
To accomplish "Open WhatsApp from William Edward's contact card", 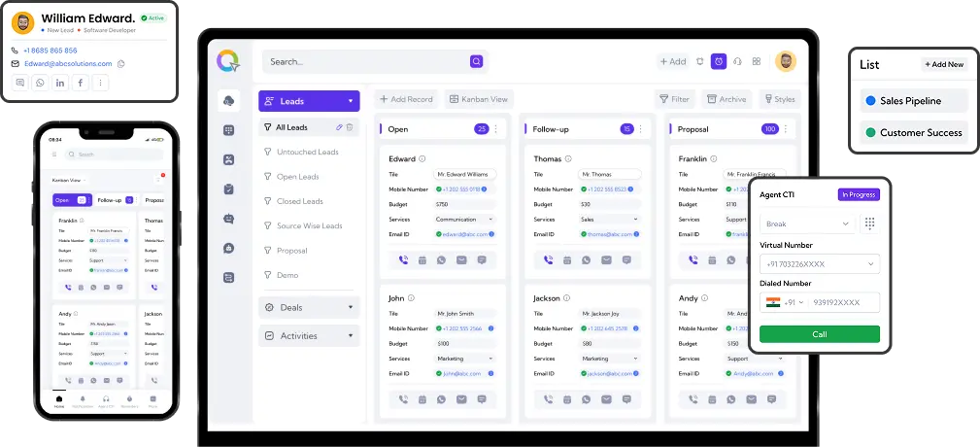I will pos(40,84).
